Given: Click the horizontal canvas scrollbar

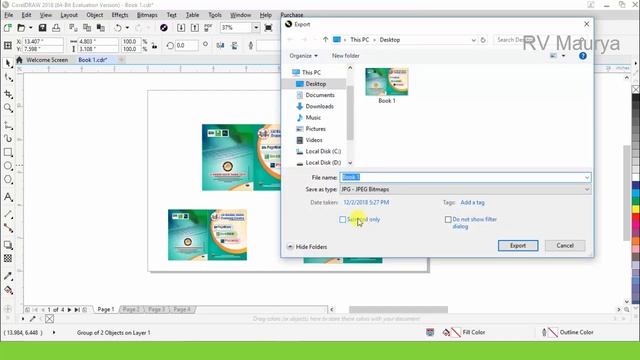Looking at the screenshot, I should coord(398,309).
